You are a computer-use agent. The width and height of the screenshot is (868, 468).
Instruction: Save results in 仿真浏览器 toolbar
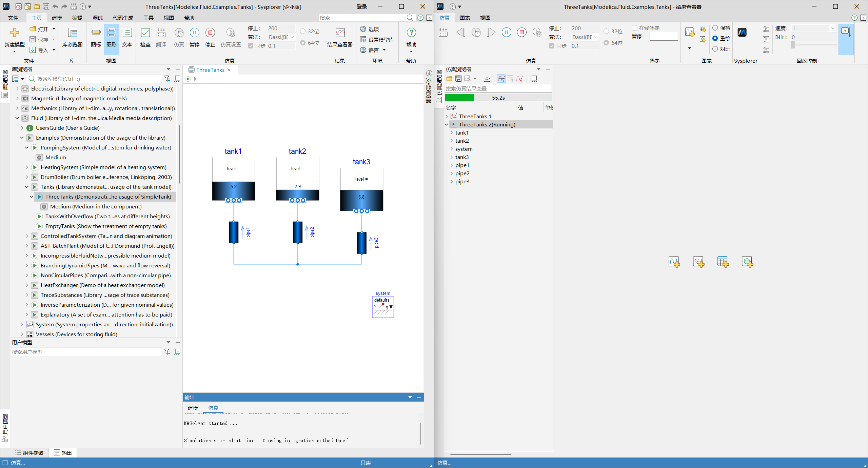(x=458, y=79)
